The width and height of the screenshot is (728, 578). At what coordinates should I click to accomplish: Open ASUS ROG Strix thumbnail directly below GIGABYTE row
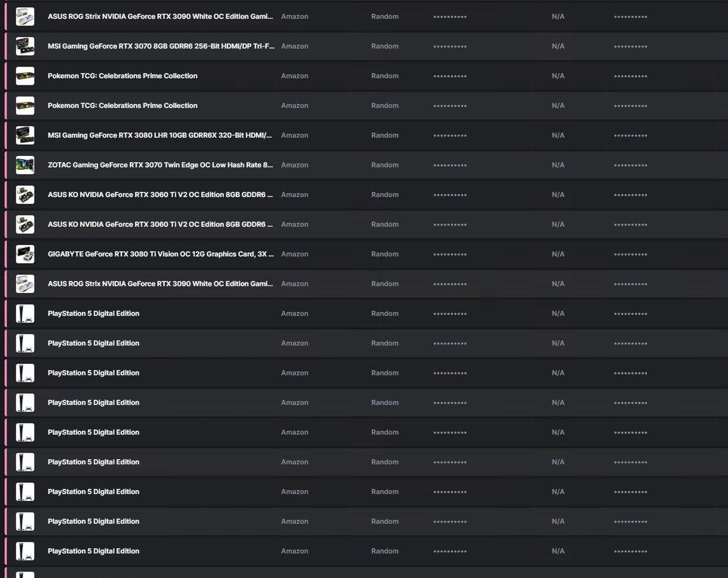pyautogui.click(x=25, y=284)
